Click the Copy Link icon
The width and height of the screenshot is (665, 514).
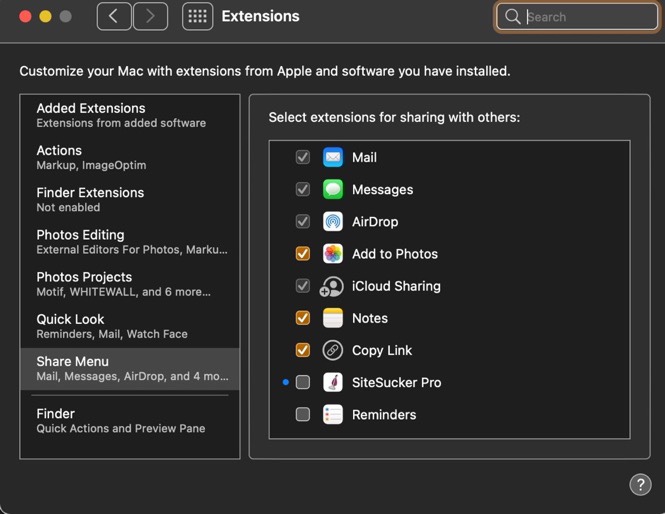(x=333, y=350)
